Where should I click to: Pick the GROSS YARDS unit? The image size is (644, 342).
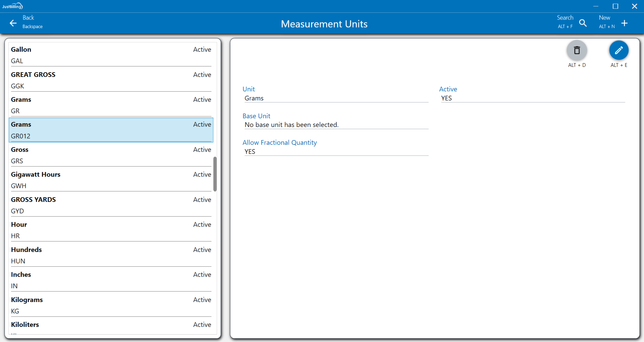click(x=111, y=205)
